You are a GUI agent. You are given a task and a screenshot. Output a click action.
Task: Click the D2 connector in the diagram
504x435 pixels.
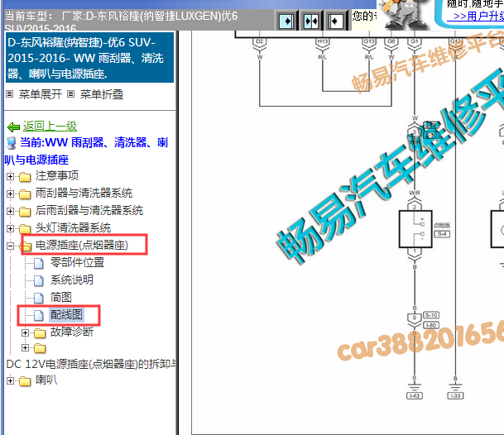pos(259,44)
